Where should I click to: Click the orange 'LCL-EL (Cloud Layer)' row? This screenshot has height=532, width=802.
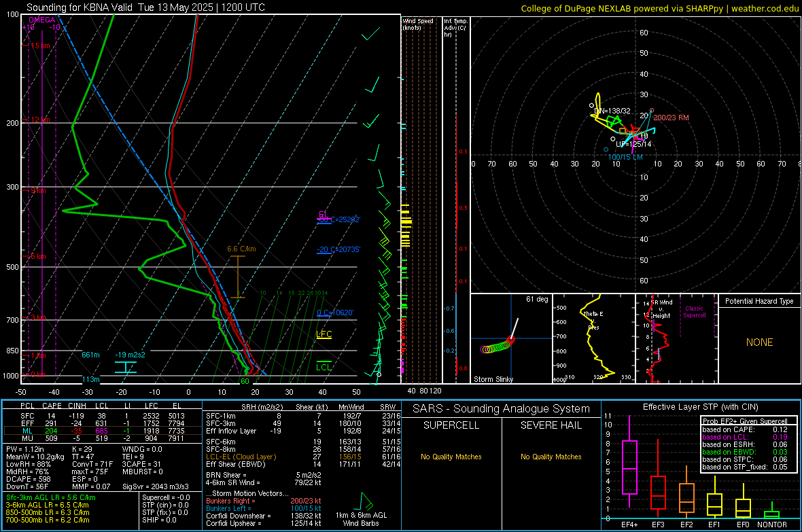(303, 457)
